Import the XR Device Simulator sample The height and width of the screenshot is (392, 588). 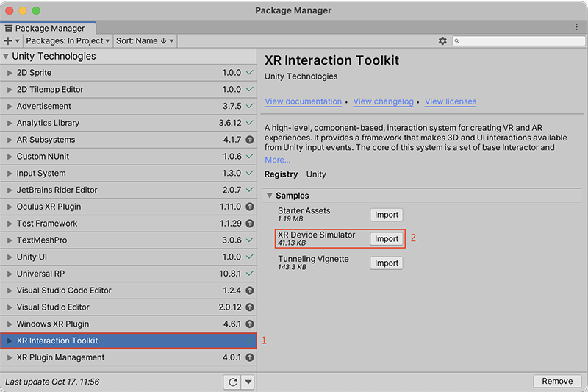[387, 239]
